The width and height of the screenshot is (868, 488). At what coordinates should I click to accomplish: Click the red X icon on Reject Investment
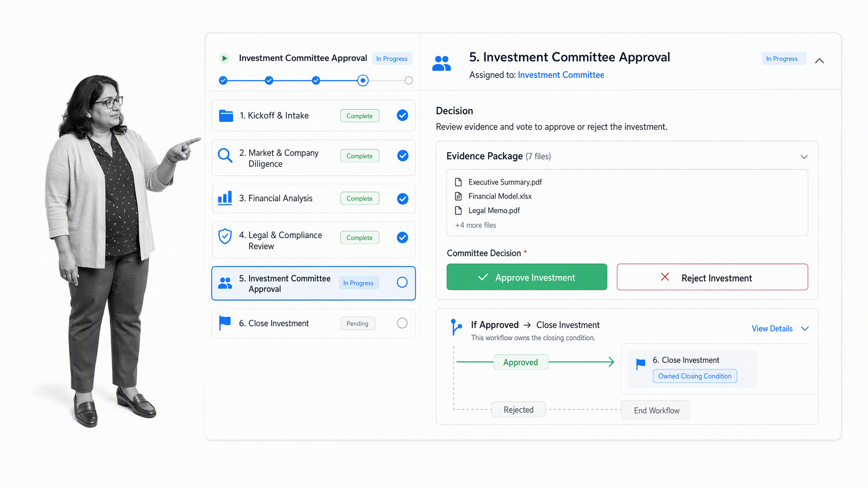665,277
